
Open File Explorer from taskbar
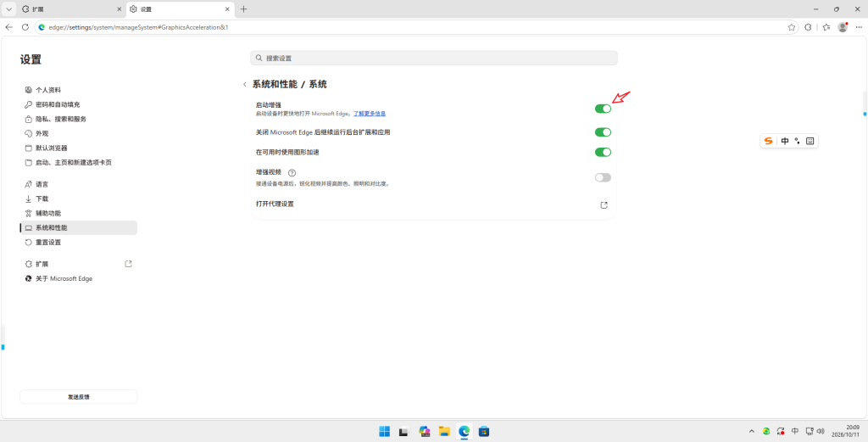pos(444,431)
